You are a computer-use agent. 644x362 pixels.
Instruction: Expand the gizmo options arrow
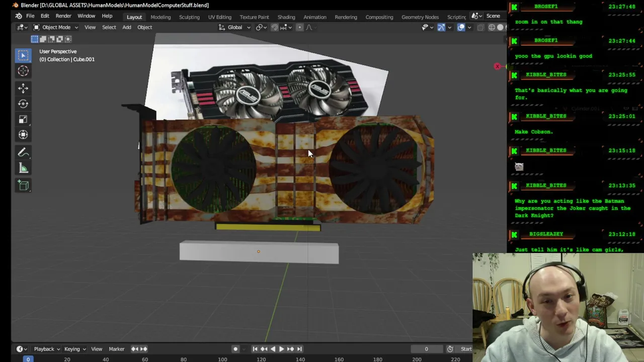pos(449,27)
